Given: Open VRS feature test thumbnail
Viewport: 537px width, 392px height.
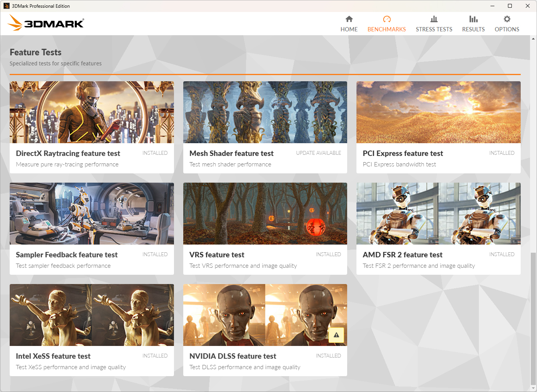Looking at the screenshot, I should (265, 214).
